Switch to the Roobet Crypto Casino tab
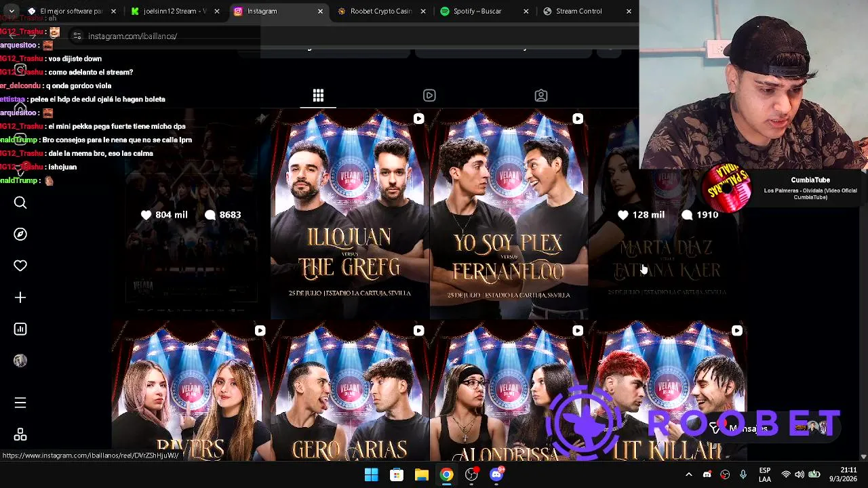 [381, 11]
